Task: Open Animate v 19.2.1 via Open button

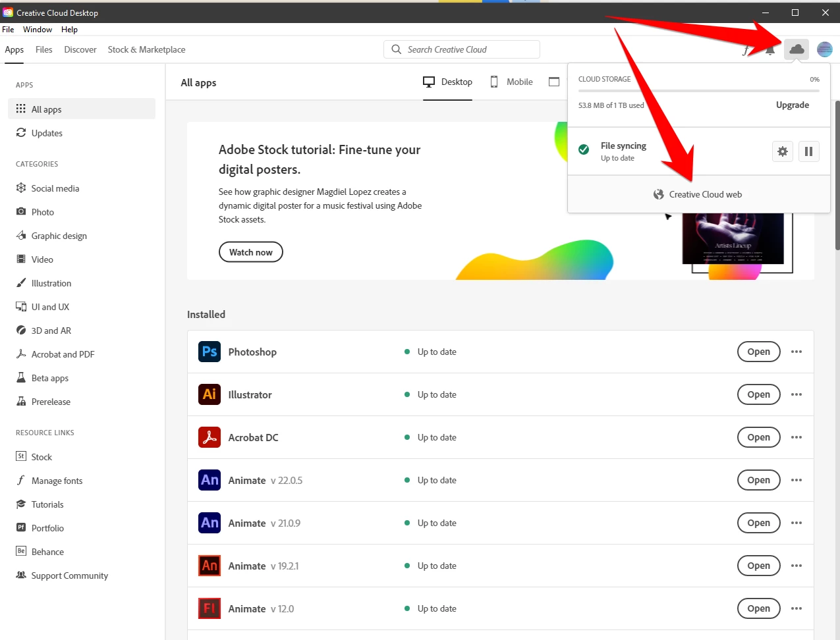Action: 759,566
